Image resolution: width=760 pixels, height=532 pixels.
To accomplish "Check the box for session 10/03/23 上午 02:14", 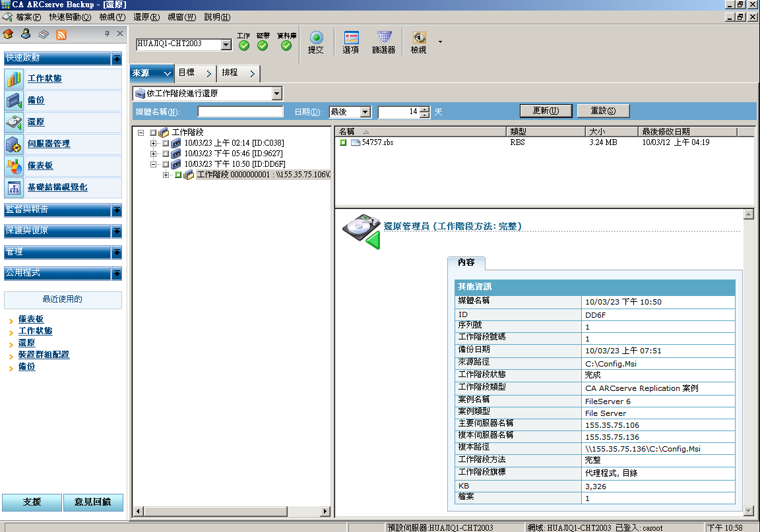I will [x=166, y=143].
